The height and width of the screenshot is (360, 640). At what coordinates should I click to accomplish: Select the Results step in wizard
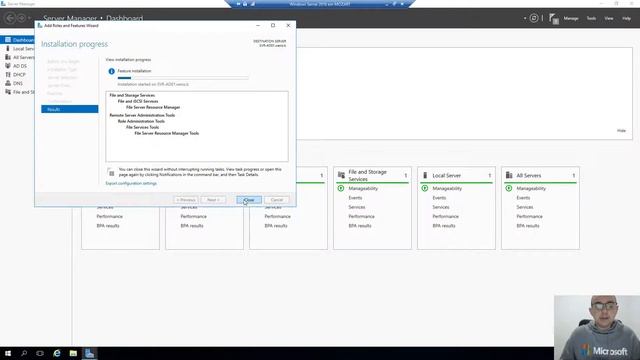click(69, 109)
